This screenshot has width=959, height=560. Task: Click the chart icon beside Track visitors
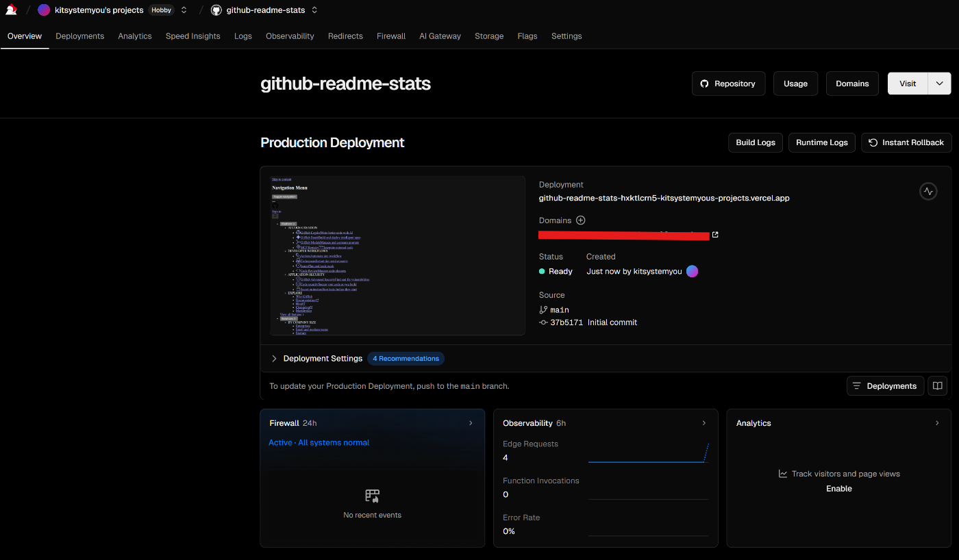[783, 474]
